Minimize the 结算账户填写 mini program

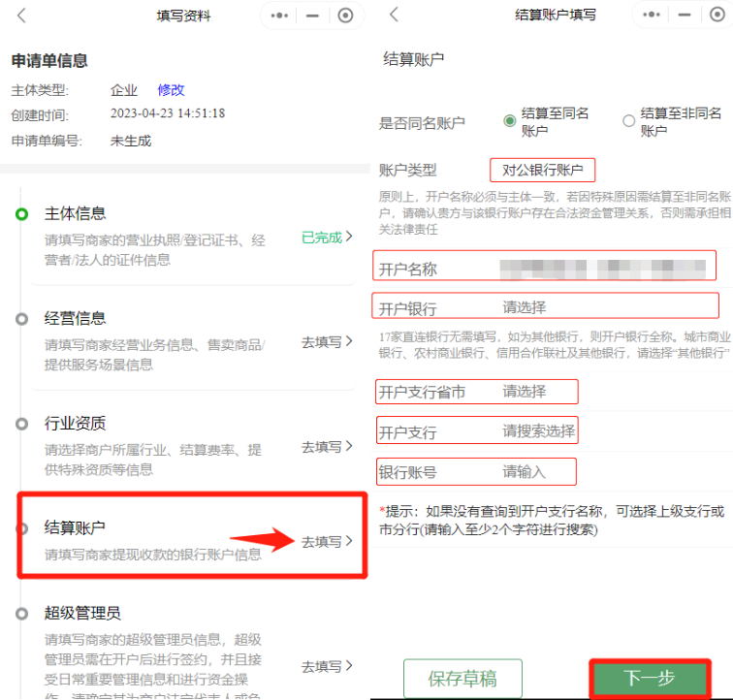pyautogui.click(x=685, y=15)
